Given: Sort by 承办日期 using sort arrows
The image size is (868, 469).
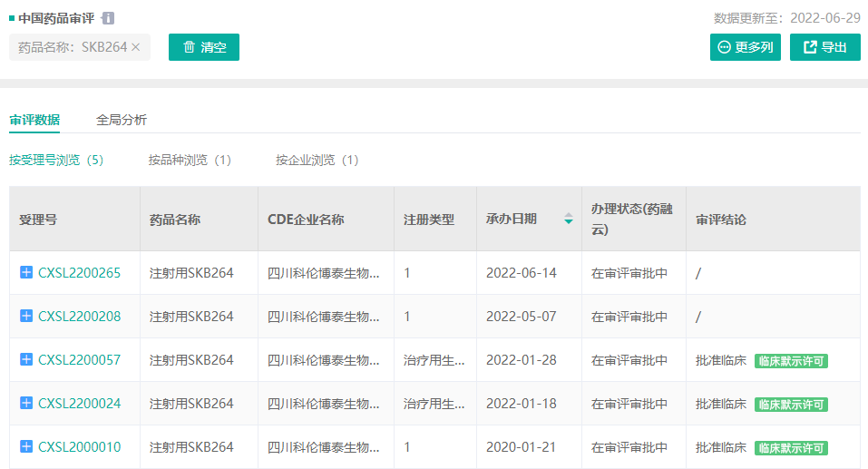Looking at the screenshot, I should pos(569,219).
